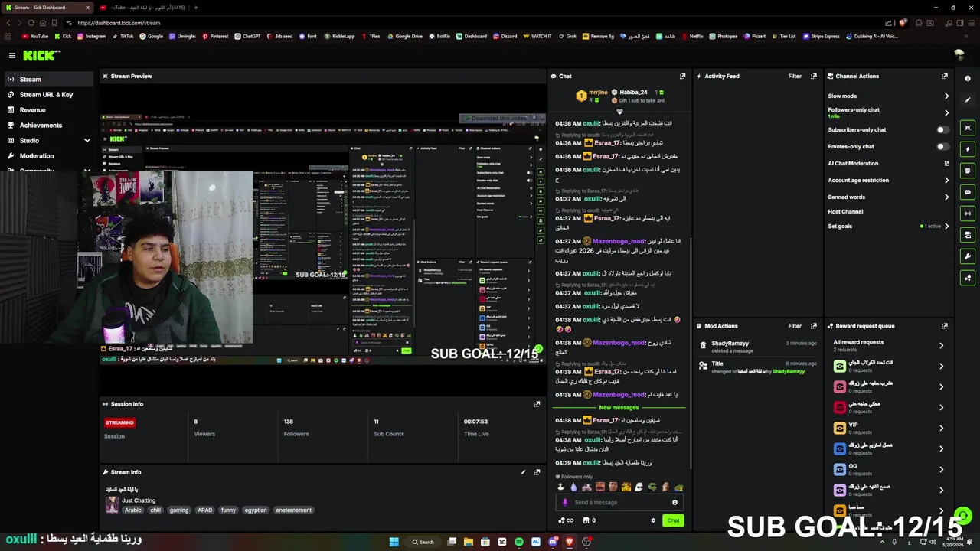Click the Kick logo
The width and height of the screenshot is (980, 551).
click(x=41, y=55)
